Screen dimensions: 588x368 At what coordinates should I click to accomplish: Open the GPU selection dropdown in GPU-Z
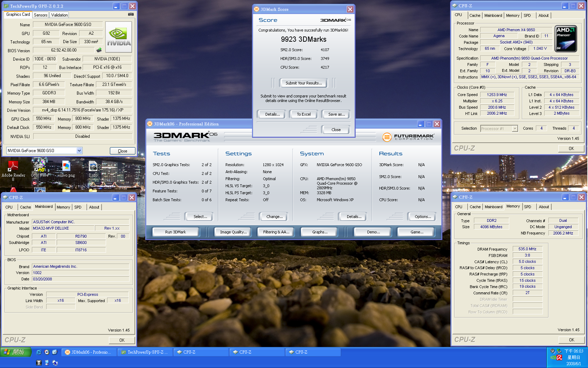tap(79, 150)
